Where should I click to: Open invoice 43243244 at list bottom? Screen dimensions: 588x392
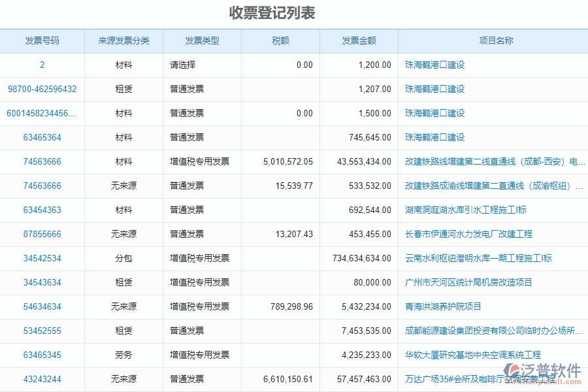pyautogui.click(x=42, y=379)
